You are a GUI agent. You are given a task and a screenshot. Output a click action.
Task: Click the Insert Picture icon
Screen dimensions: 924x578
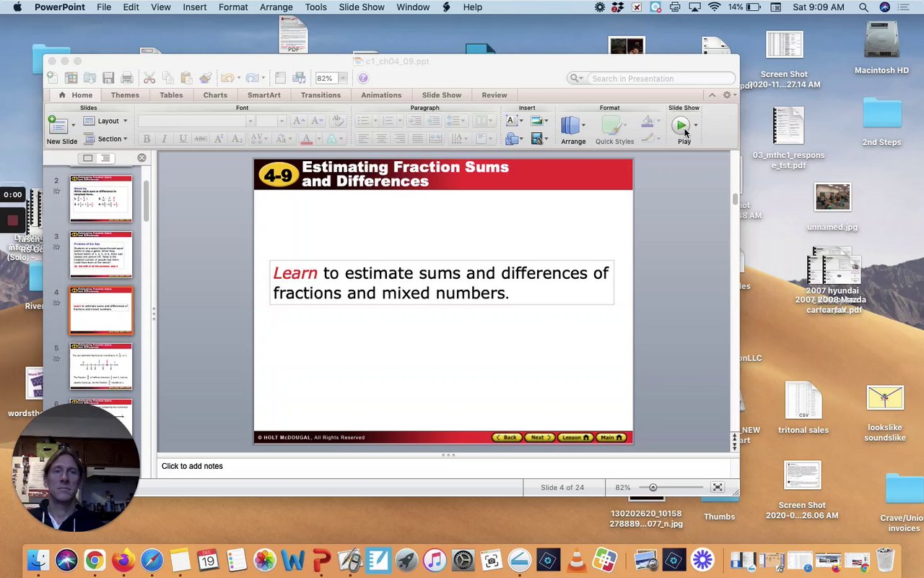pyautogui.click(x=536, y=121)
